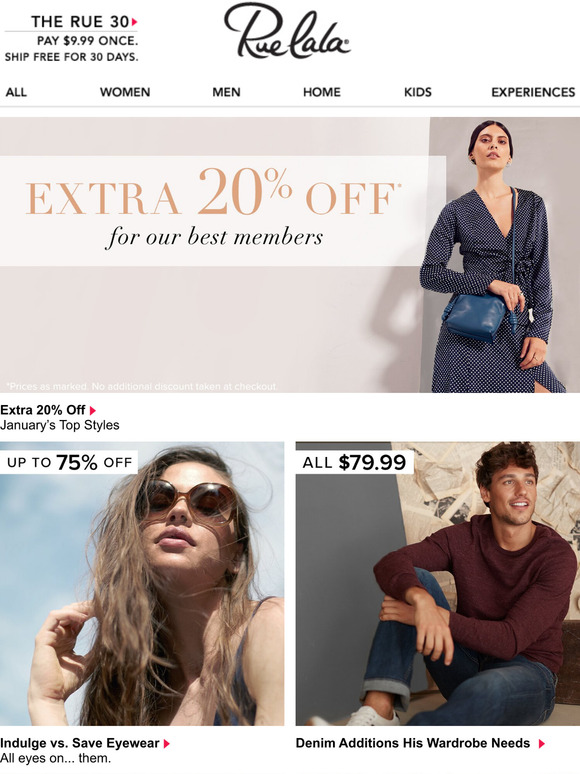Follow Denim Additions His Wardrobe Needs link
Image resolution: width=580 pixels, height=774 pixels.
click(x=413, y=743)
